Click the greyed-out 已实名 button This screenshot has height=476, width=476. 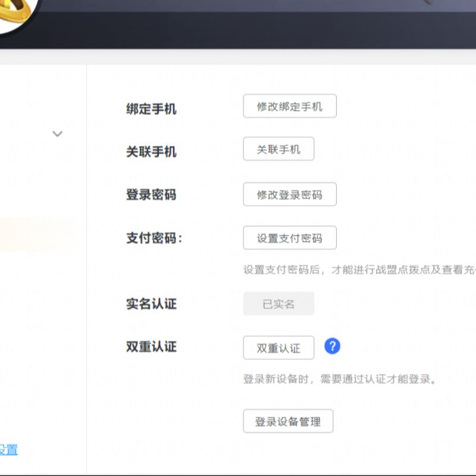tap(278, 304)
